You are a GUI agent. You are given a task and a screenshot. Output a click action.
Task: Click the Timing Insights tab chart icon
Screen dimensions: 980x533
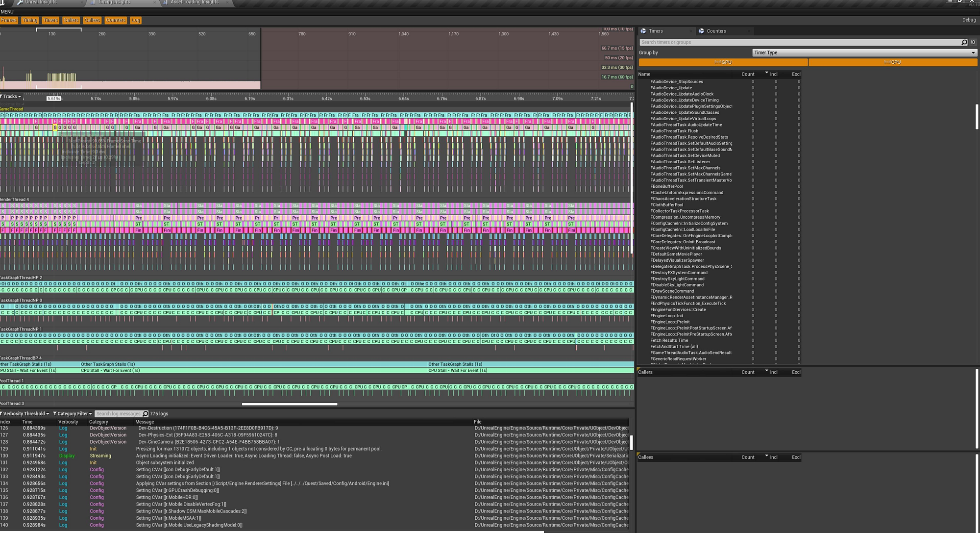pyautogui.click(x=93, y=2)
